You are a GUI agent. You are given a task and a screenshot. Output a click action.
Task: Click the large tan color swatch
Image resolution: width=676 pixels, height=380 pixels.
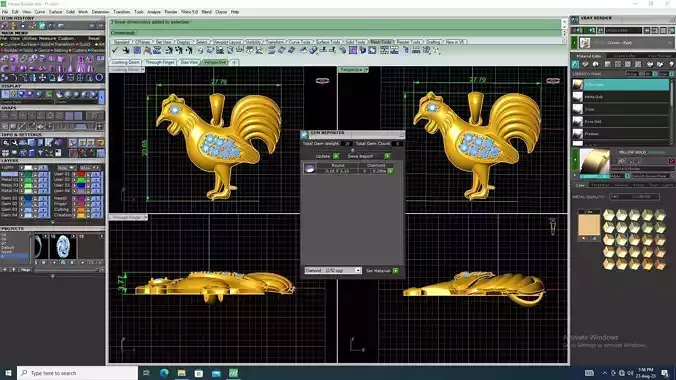(589, 225)
